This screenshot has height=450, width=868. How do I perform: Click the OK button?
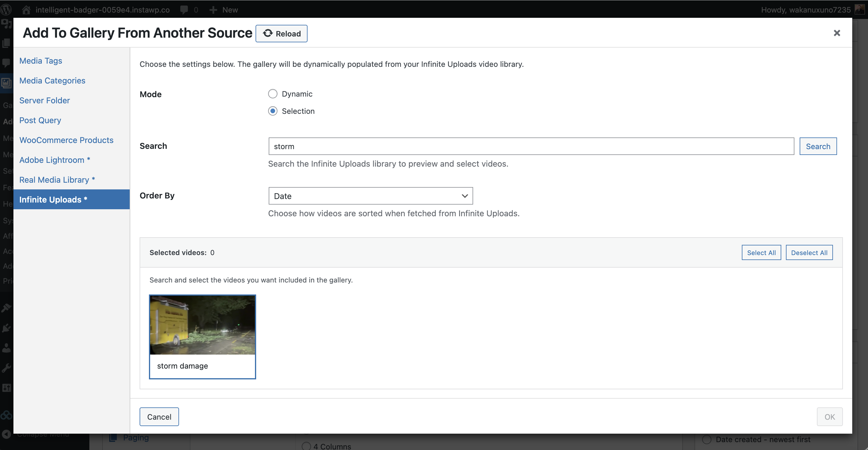pyautogui.click(x=829, y=417)
